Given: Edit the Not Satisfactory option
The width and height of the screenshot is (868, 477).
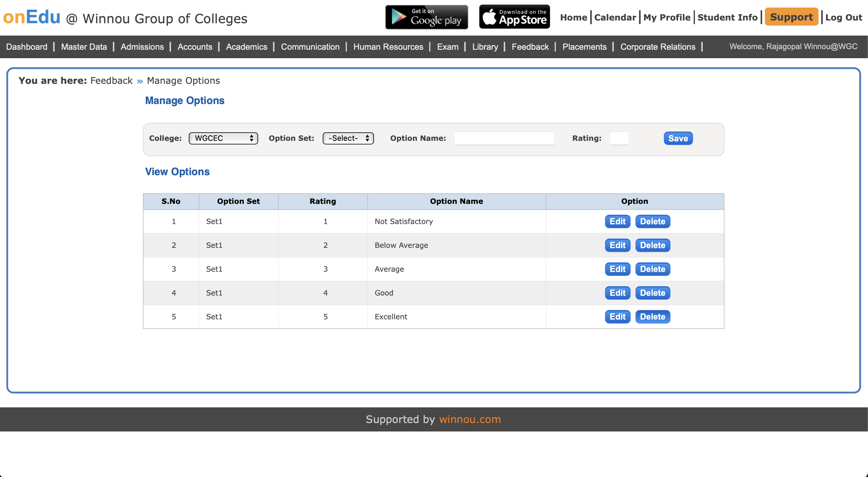Looking at the screenshot, I should [617, 221].
